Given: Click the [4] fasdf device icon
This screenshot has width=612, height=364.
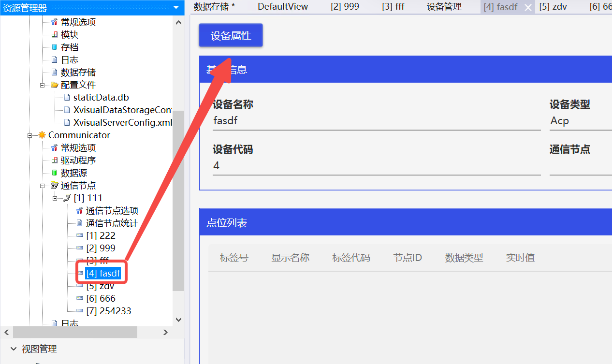Looking at the screenshot, I should [81, 274].
